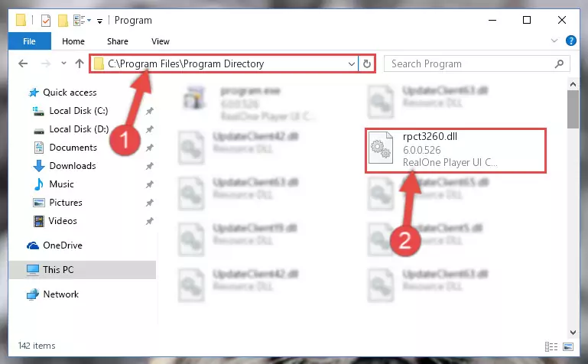Click the Back navigation arrow

(23, 63)
